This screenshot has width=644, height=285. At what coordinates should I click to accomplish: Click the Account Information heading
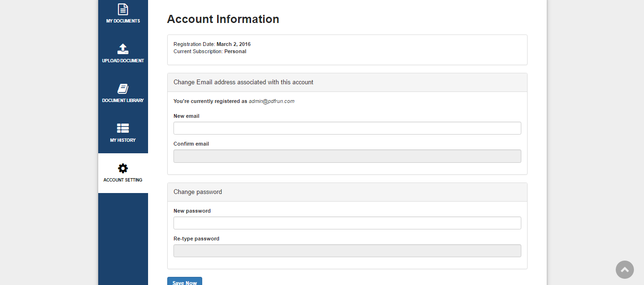pos(223,19)
